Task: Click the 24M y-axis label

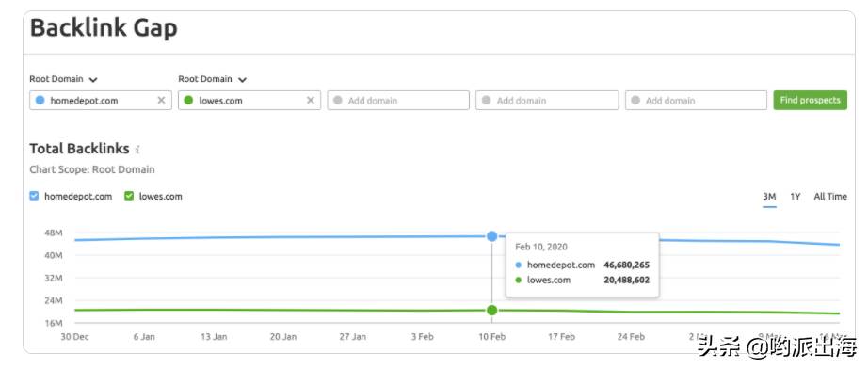Action: click(x=53, y=301)
